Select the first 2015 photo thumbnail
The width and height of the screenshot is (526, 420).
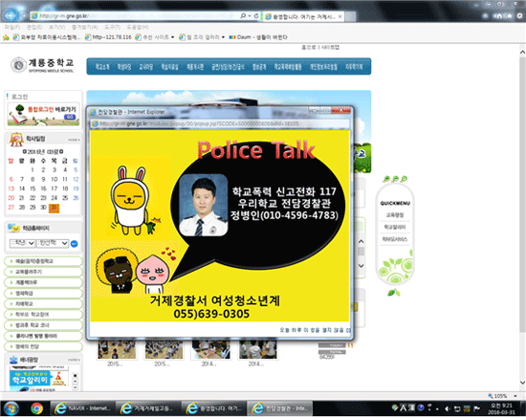117,349
